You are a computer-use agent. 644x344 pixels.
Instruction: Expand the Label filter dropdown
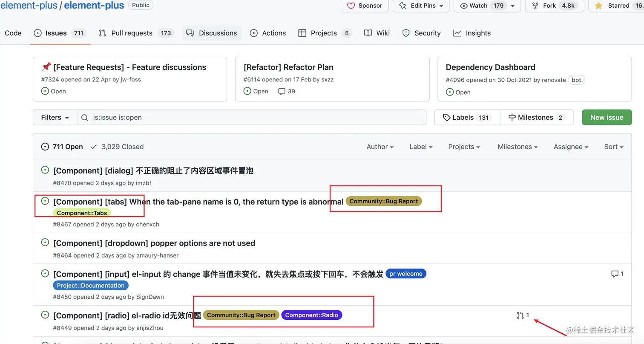click(x=421, y=147)
